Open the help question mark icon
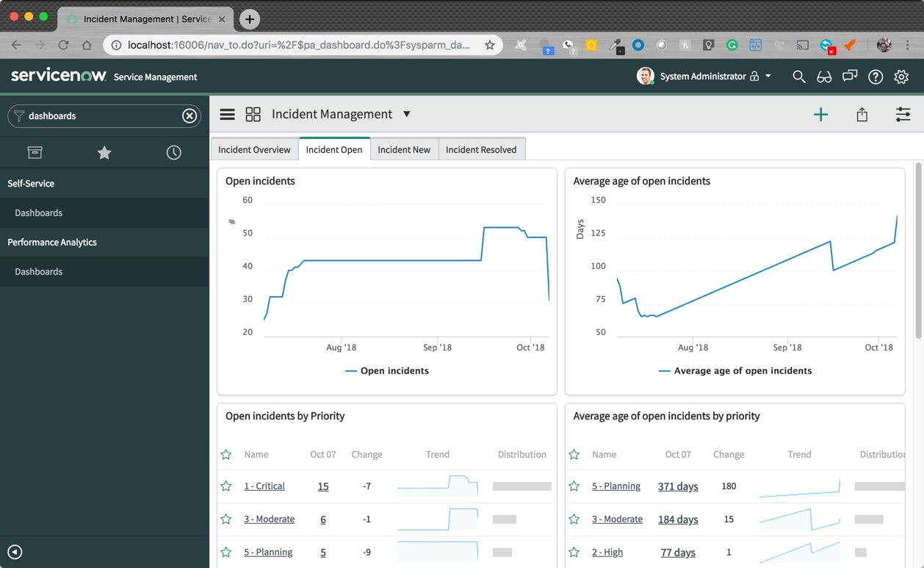 tap(876, 76)
